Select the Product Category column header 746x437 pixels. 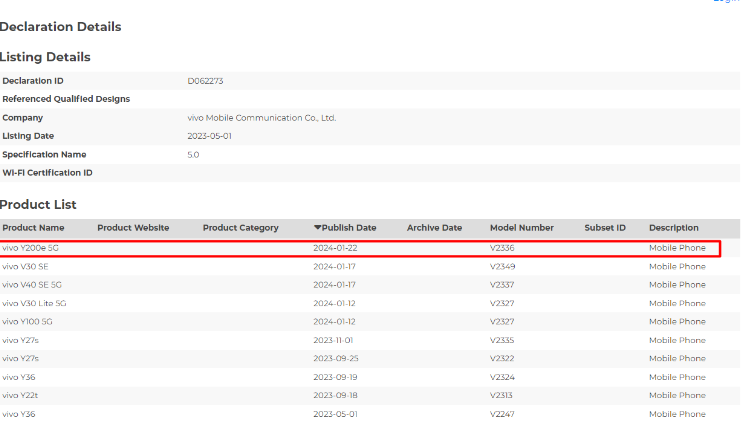pyautogui.click(x=240, y=228)
